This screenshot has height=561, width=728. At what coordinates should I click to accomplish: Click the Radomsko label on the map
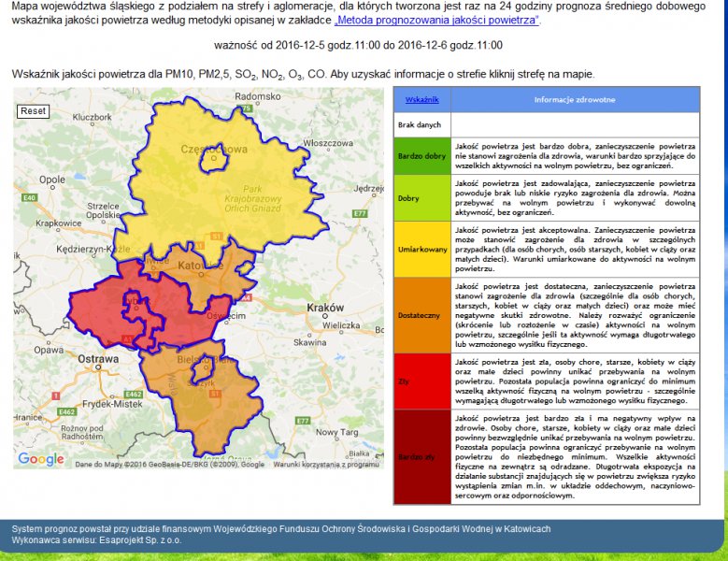258,96
